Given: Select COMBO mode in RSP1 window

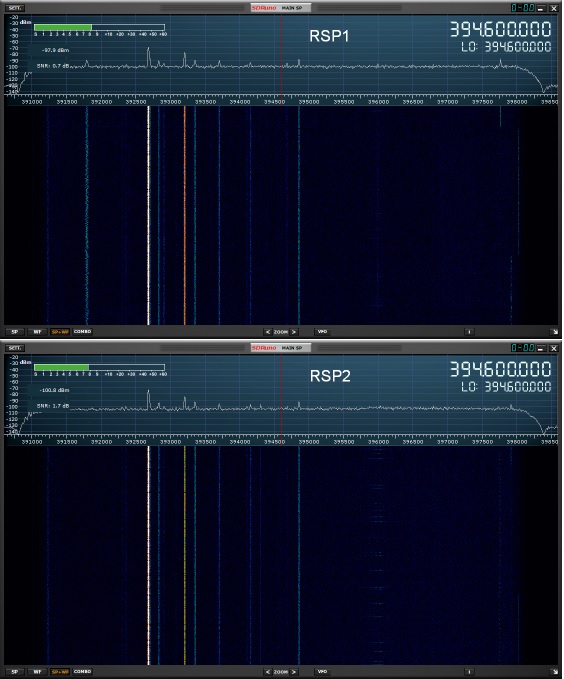Looking at the screenshot, I should [x=82, y=332].
